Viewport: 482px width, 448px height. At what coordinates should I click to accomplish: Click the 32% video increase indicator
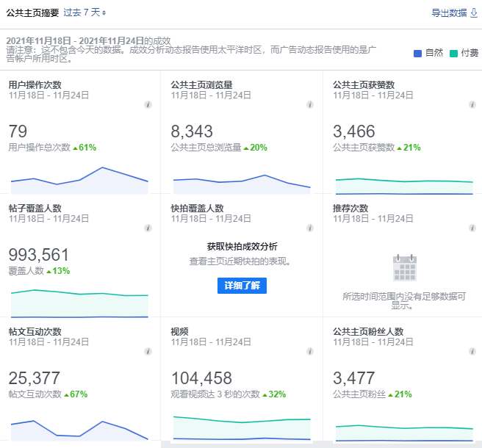[275, 394]
